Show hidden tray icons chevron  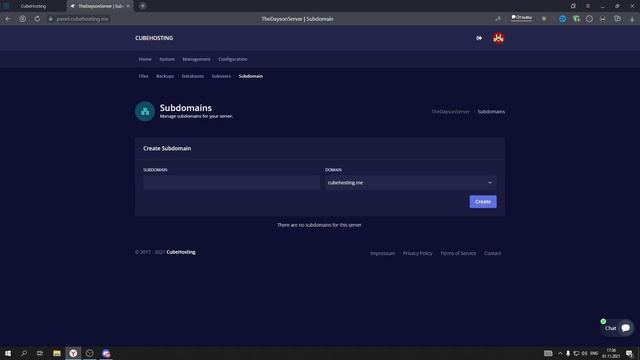pyautogui.click(x=560, y=353)
